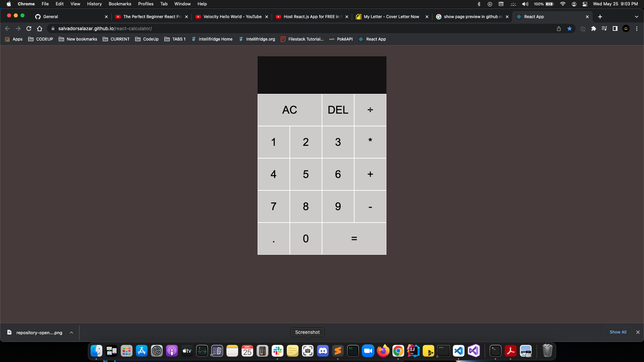Open Chrome's media controls icon
This screenshot has height=362, width=644.
click(x=604, y=28)
